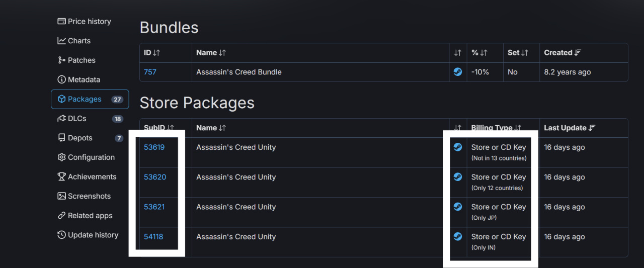Click the Steam icon in package 54118 row

(x=458, y=236)
